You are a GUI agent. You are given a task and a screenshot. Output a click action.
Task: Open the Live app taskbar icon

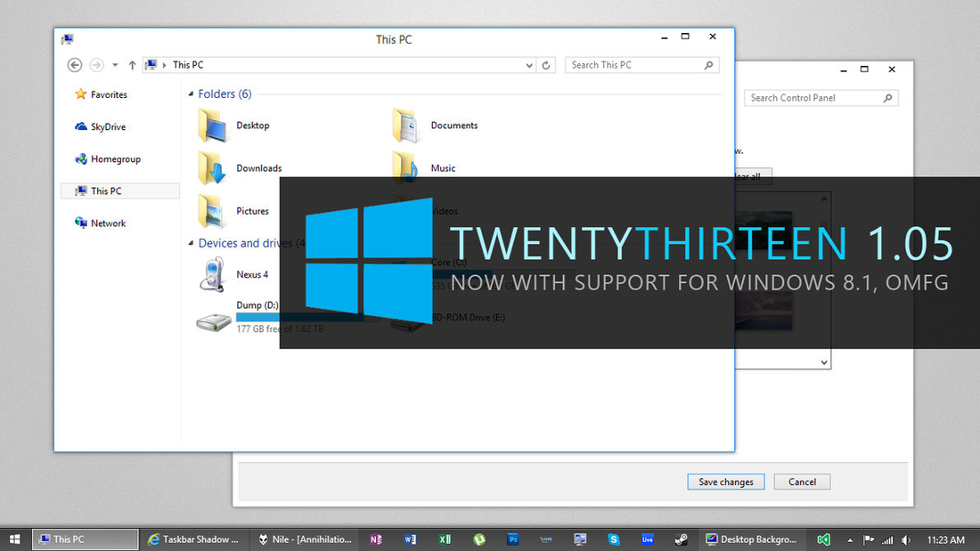[x=648, y=539]
